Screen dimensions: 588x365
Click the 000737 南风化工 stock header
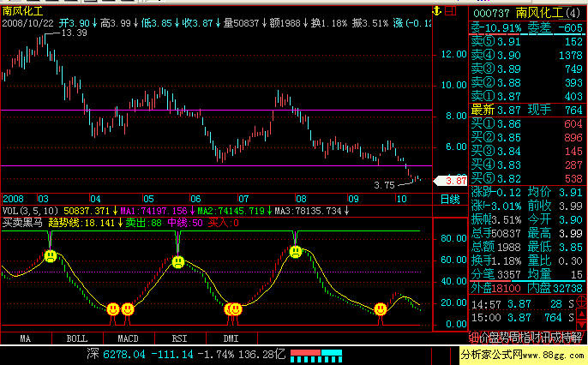(526, 13)
